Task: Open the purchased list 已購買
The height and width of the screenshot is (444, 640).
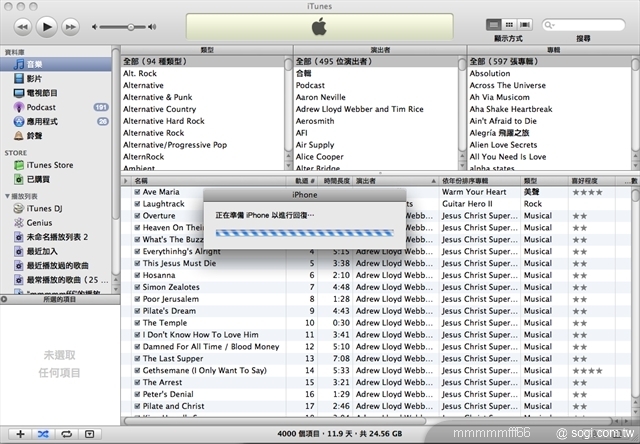Action: 56,179
